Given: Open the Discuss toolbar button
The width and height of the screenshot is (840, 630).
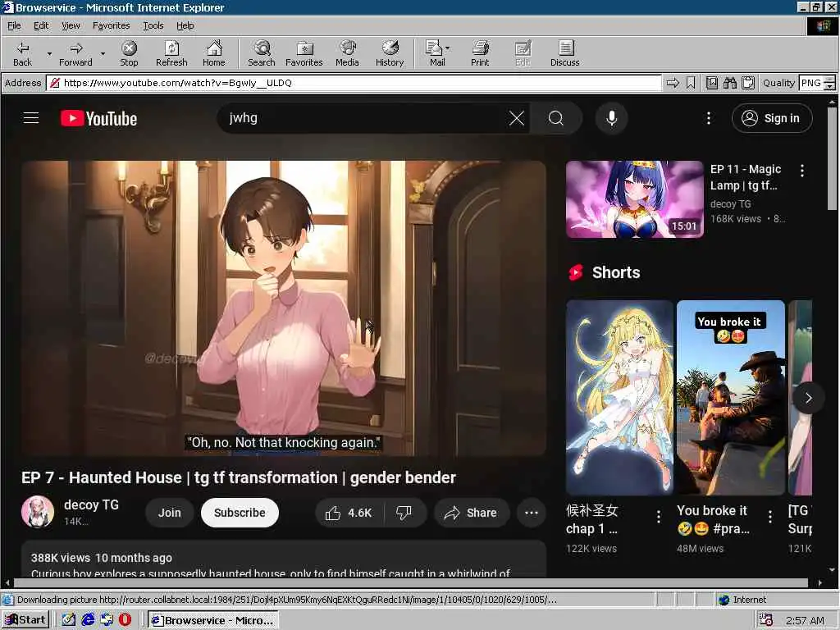Looking at the screenshot, I should pyautogui.click(x=564, y=53).
